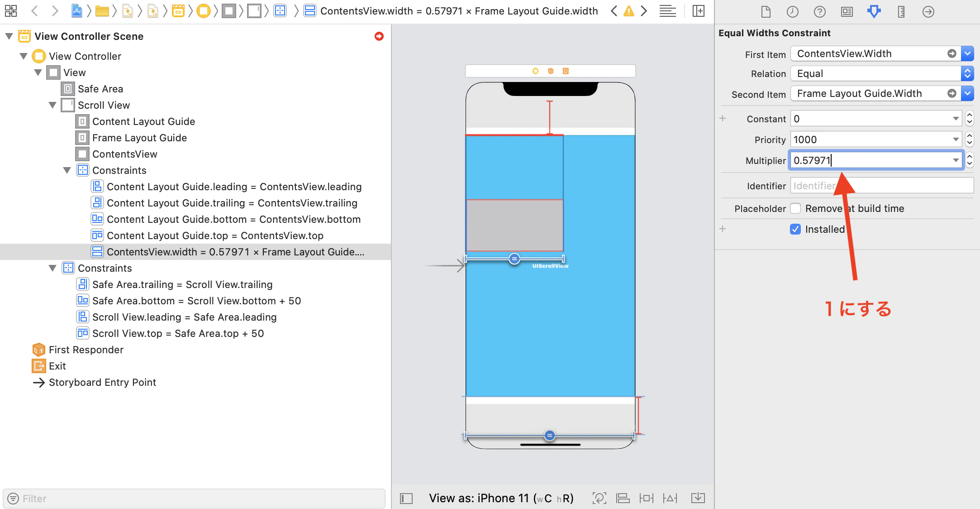Open the First Item dropdown
The image size is (980, 509).
point(967,53)
